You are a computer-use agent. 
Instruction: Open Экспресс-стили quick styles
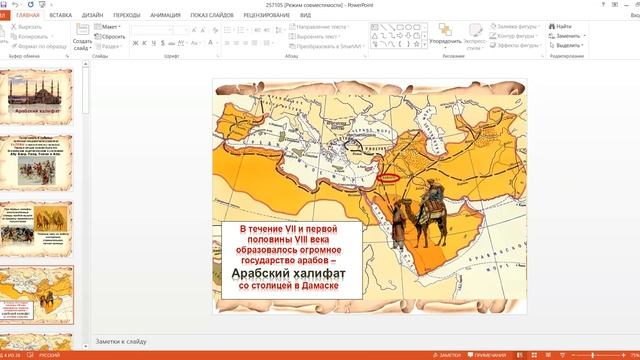click(475, 37)
